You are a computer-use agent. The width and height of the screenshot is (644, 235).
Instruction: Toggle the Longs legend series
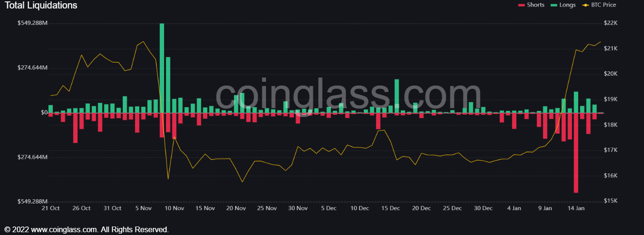(562, 5)
